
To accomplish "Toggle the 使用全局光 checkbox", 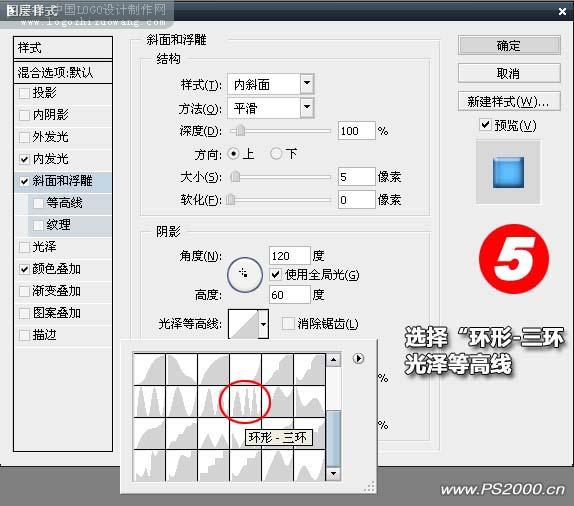I will (x=276, y=274).
